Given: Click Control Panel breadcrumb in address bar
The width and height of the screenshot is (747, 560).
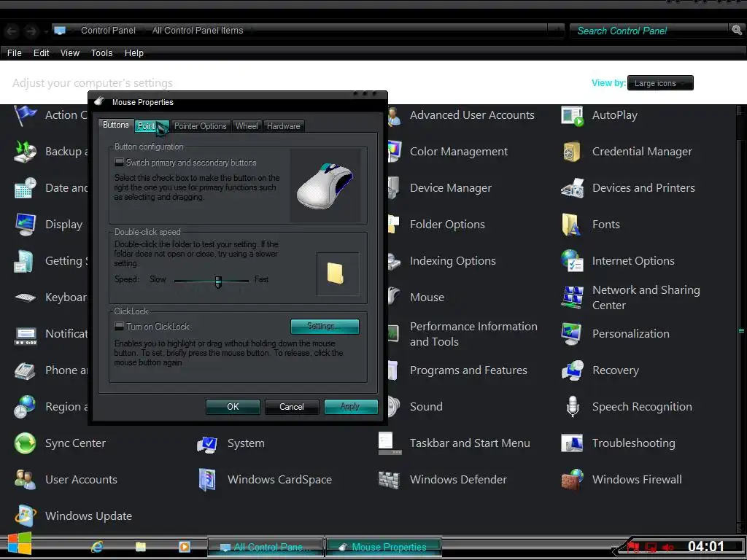Looking at the screenshot, I should [108, 31].
